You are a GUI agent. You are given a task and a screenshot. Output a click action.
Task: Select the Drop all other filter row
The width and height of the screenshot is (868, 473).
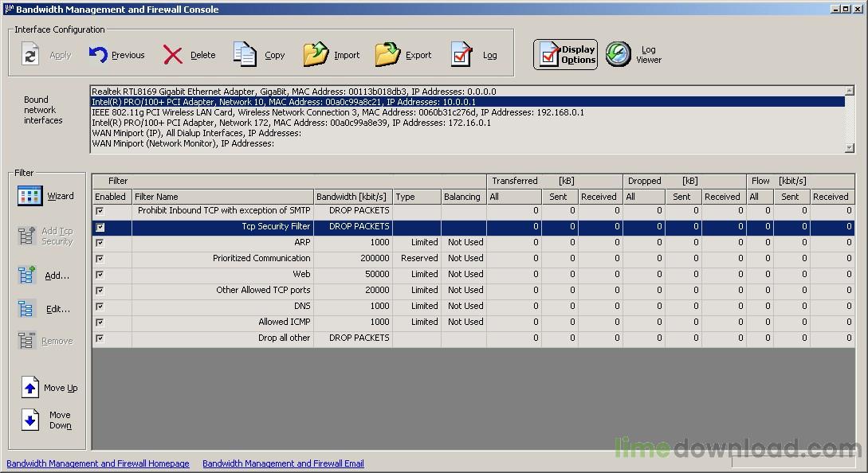click(x=473, y=338)
